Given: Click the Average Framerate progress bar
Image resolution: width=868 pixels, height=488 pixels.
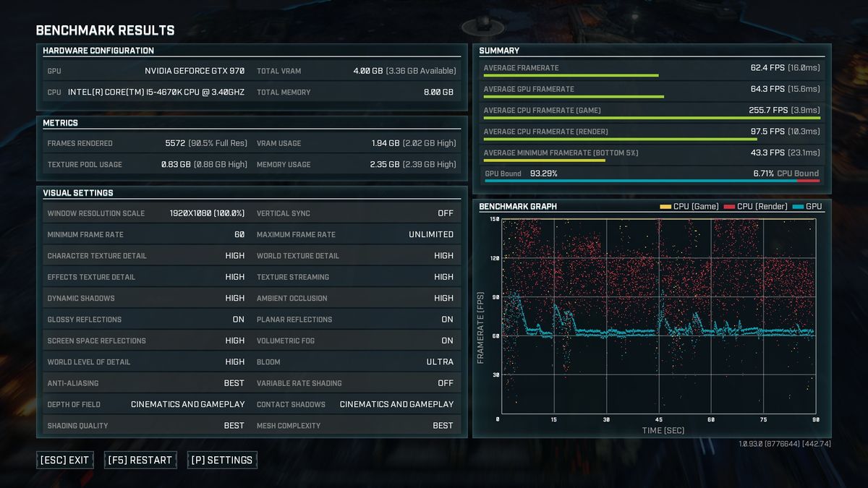Looking at the screenshot, I should (x=571, y=75).
